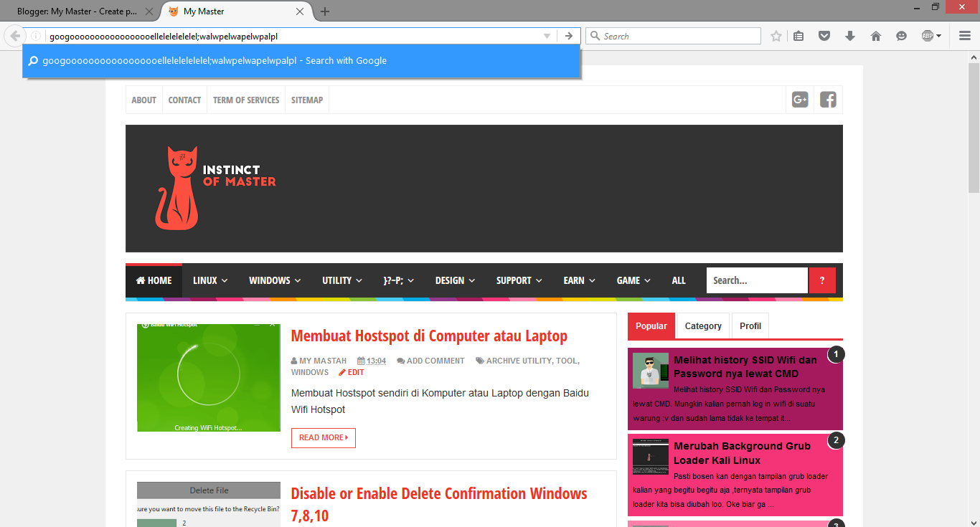Open the WINDOWS tag under the Hostspot post

point(310,372)
